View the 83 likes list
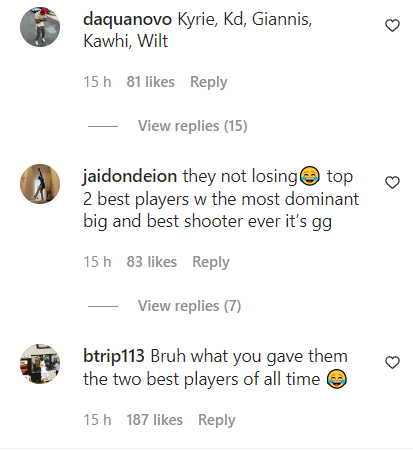Image resolution: width=413 pixels, height=450 pixels. (152, 262)
